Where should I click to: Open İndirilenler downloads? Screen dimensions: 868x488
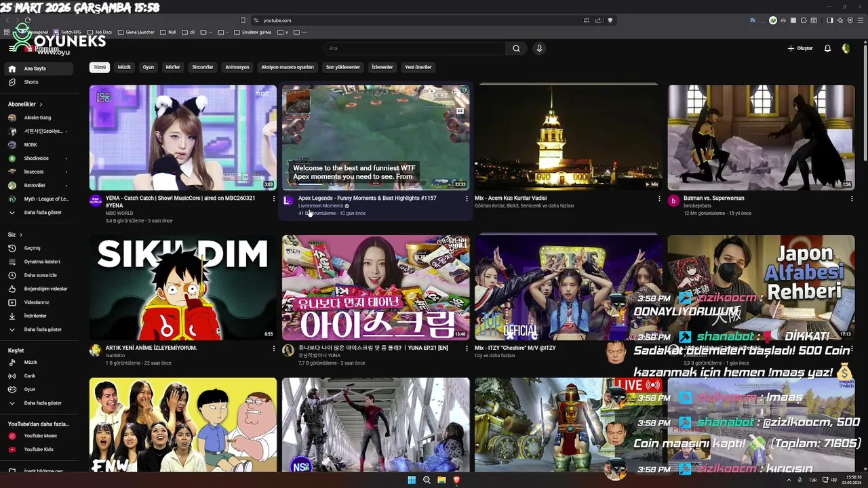pos(39,316)
